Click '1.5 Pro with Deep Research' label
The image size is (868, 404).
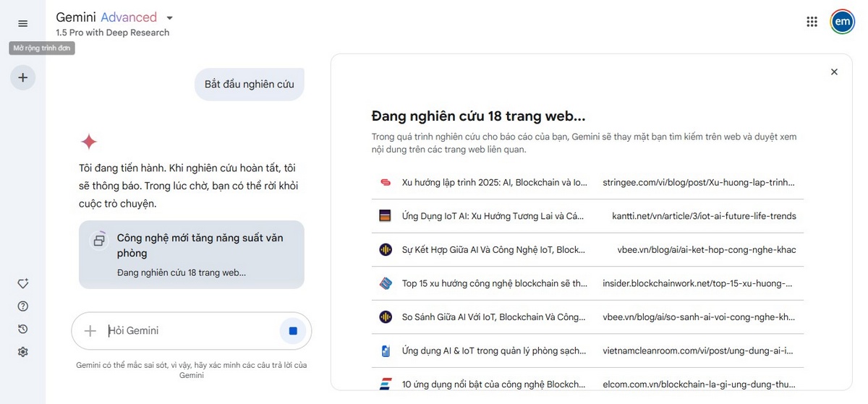tap(112, 33)
